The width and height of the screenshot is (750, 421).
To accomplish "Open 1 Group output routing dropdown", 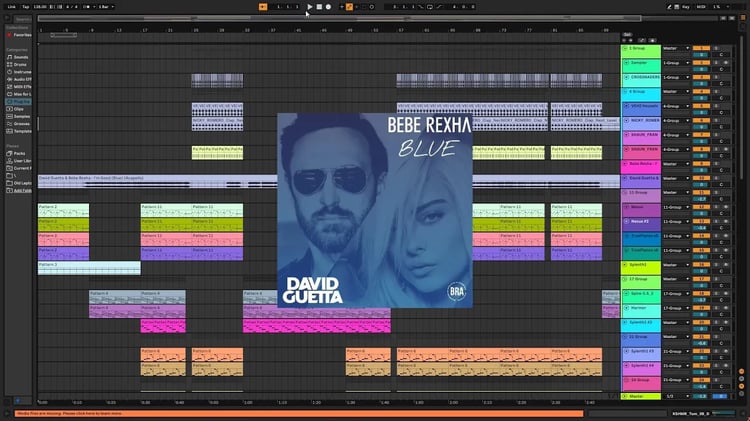I will tap(676, 48).
